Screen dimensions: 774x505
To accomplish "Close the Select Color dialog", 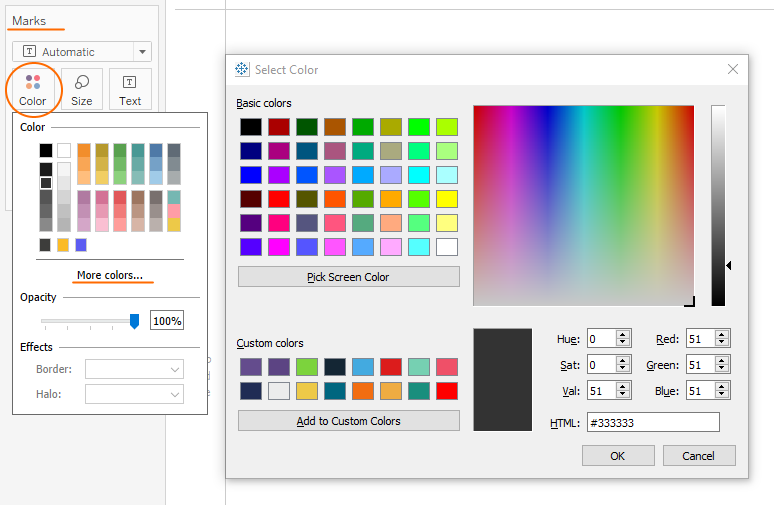I will point(733,69).
